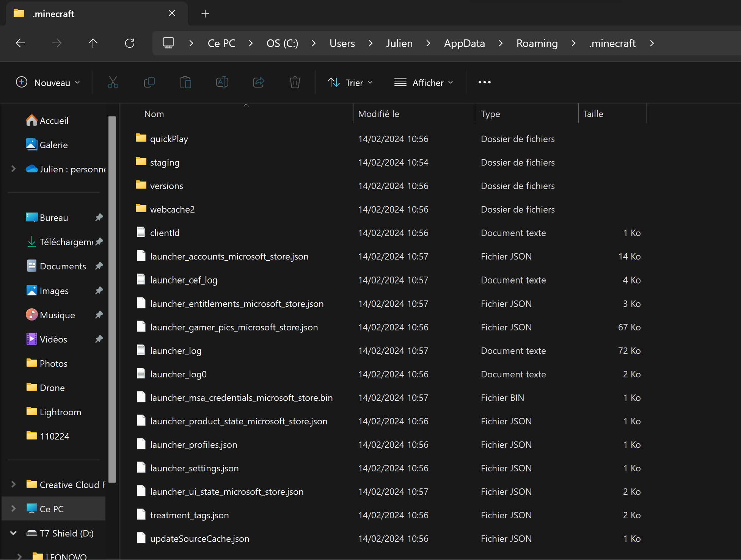Image resolution: width=741 pixels, height=560 pixels.
Task: Select the staging folder icon
Action: [x=141, y=162]
